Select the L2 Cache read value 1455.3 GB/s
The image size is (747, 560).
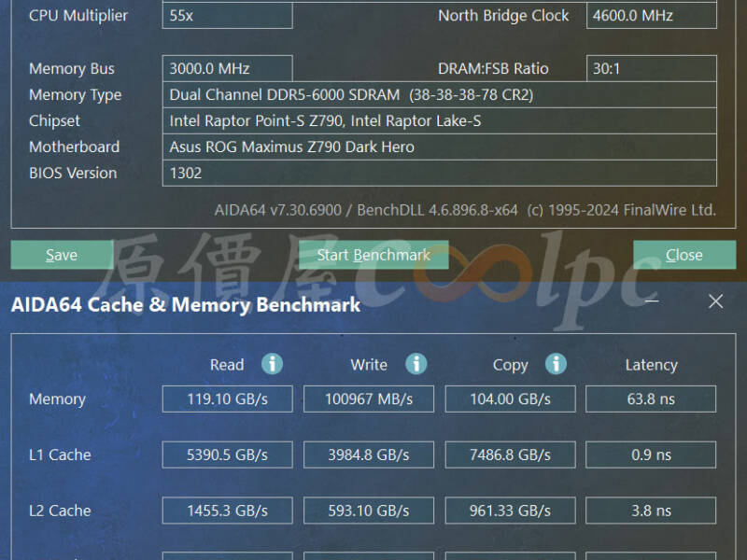(x=227, y=511)
